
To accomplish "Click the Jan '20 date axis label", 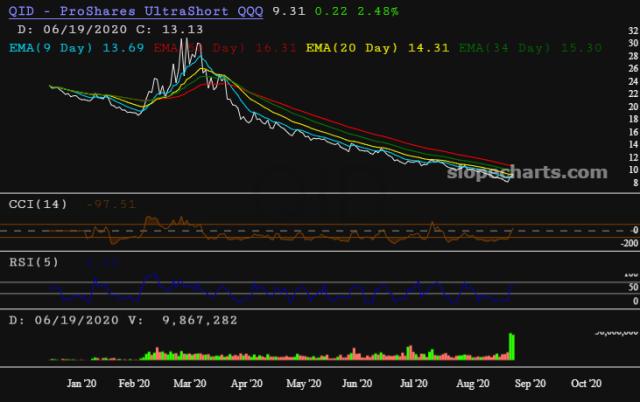I will [x=81, y=384].
